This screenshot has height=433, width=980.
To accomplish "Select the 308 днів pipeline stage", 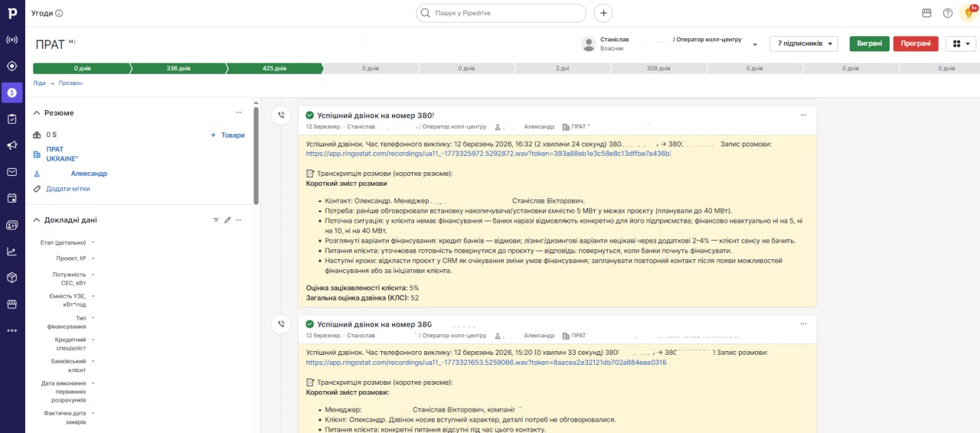I will click(x=658, y=68).
